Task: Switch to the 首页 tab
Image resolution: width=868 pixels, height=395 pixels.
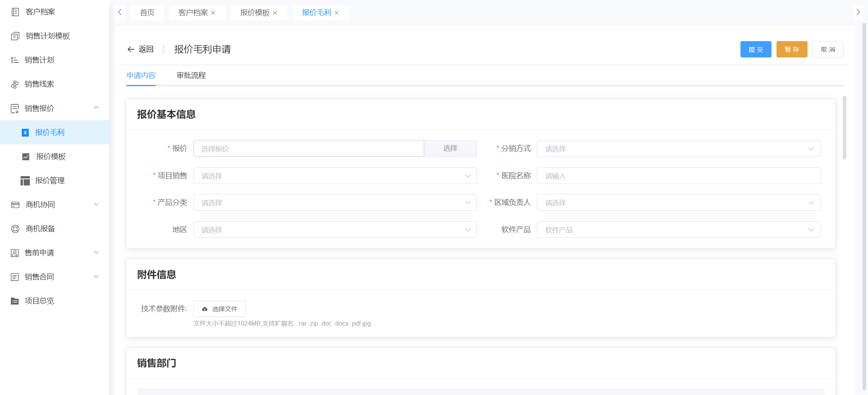Action: click(147, 13)
